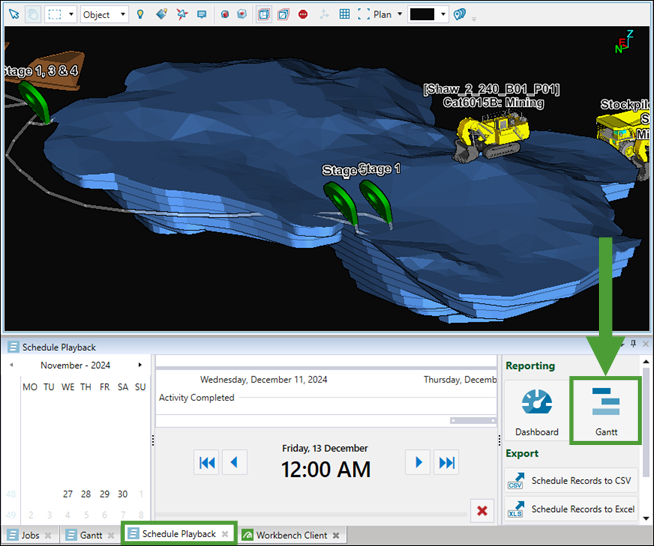Export Schedule Records to CSV
Screen dimensions: 654x546
point(571,481)
